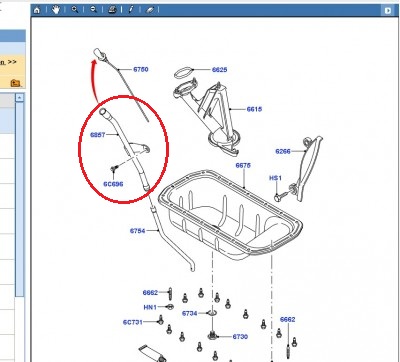Click the HS1 hardware label

275,178
